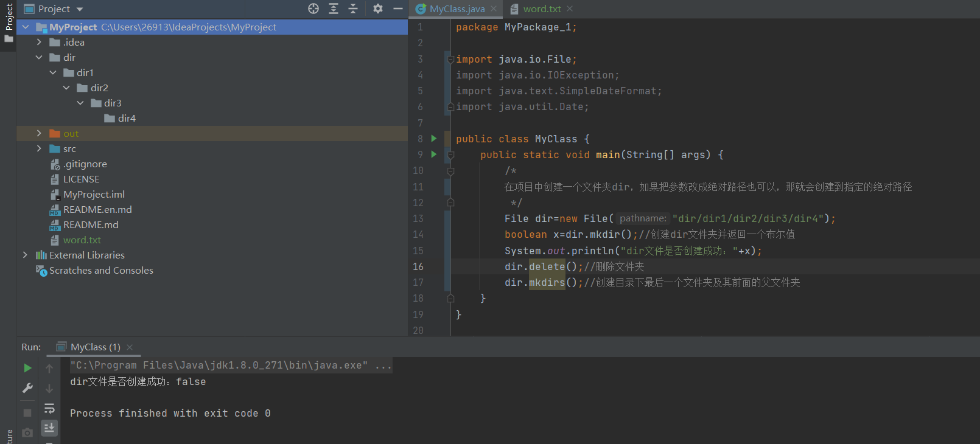Expand the .idea folder
The height and width of the screenshot is (444, 980).
pos(39,42)
